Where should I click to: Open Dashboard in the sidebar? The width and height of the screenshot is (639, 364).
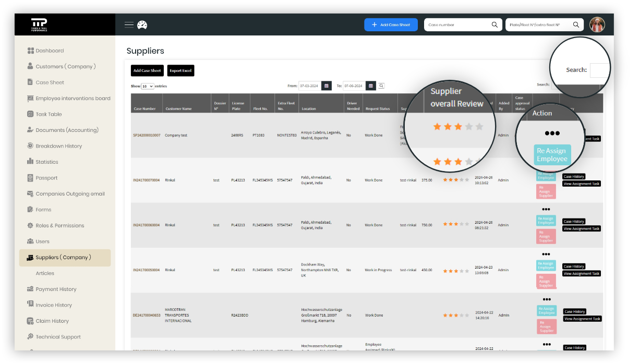pyautogui.click(x=50, y=51)
